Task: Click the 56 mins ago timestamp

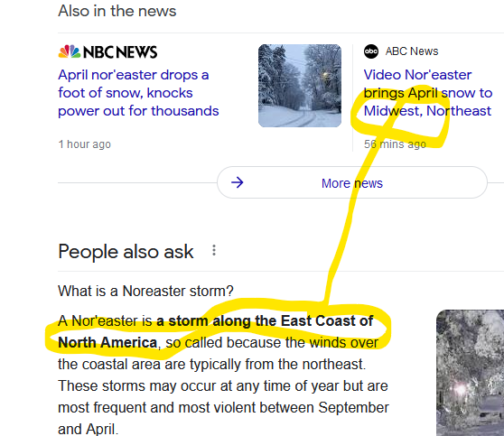Action: click(395, 144)
